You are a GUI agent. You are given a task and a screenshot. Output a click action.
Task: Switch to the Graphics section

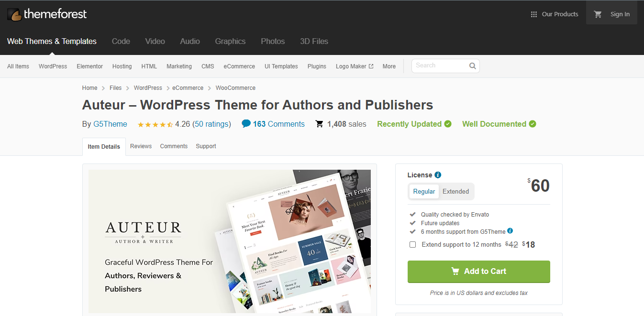click(230, 41)
